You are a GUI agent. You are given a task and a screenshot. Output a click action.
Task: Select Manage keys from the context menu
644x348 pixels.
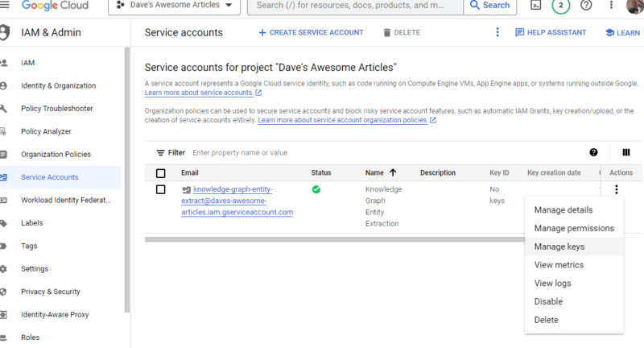point(559,246)
